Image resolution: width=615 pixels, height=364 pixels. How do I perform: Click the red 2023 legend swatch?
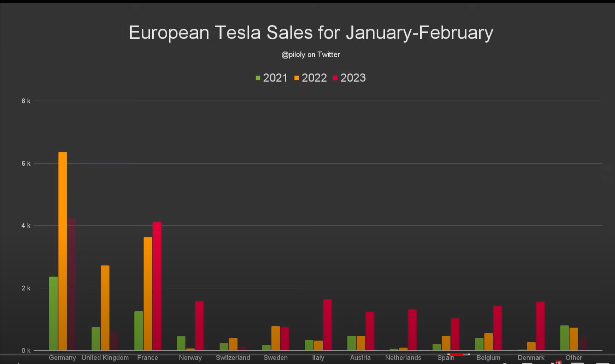[x=335, y=78]
